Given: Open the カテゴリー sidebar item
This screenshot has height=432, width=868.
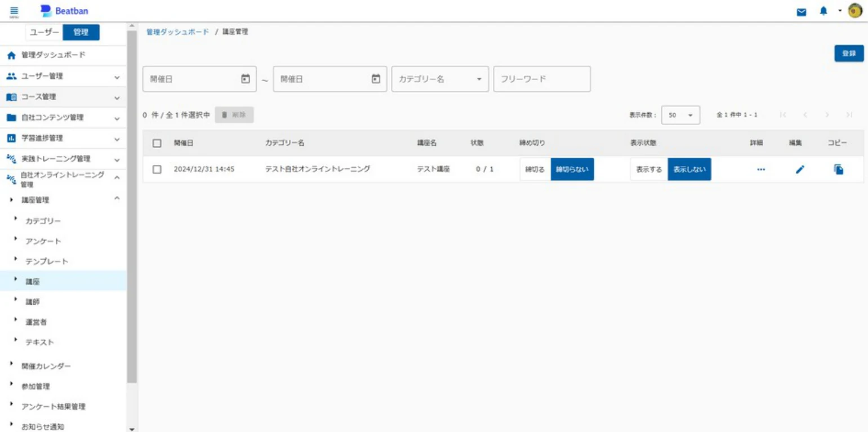Looking at the screenshot, I should point(63,221).
